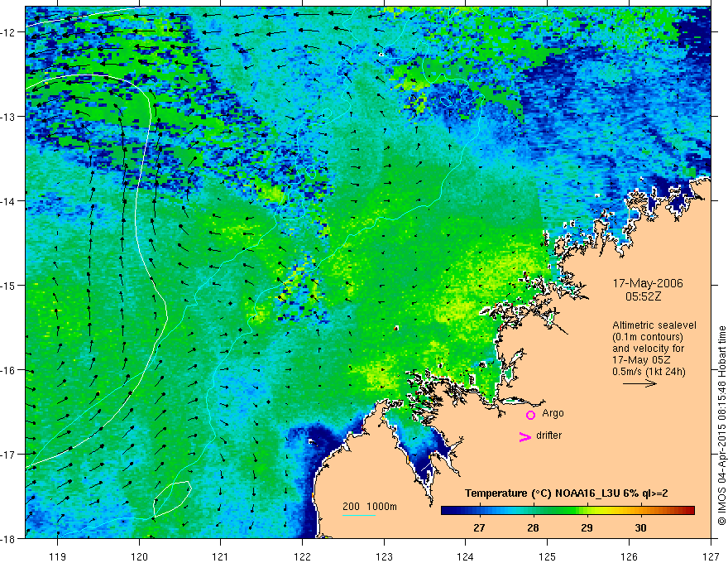The height and width of the screenshot is (563, 728).
Task: Click the 123 longitude axis label
Action: click(384, 556)
